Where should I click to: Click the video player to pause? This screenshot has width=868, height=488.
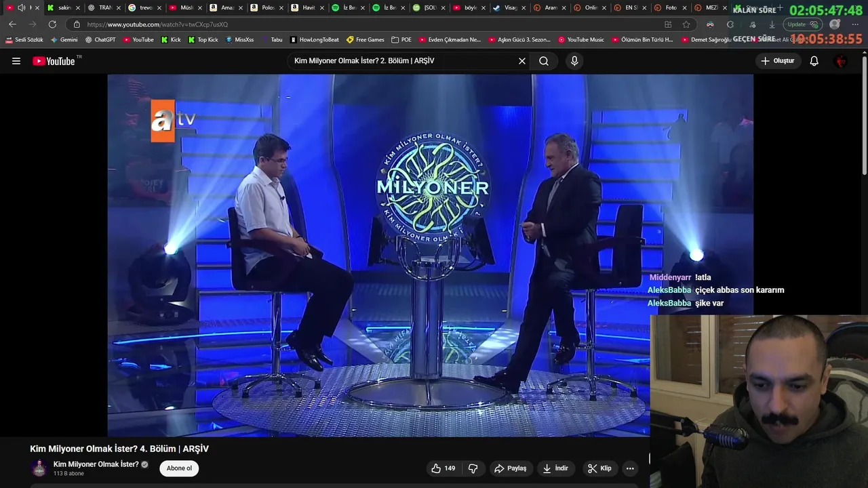pos(430,256)
